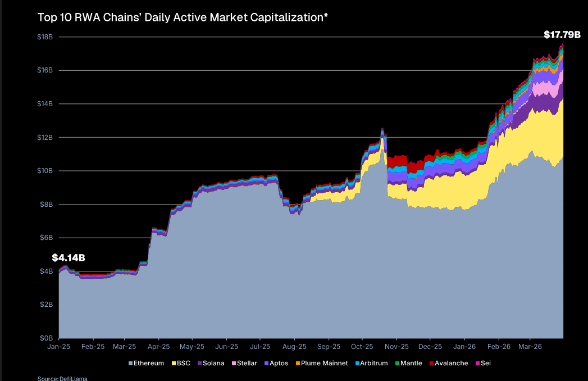Viewport: 588px width, 381px height.
Task: Click the $4B y-axis label
Action: (47, 271)
